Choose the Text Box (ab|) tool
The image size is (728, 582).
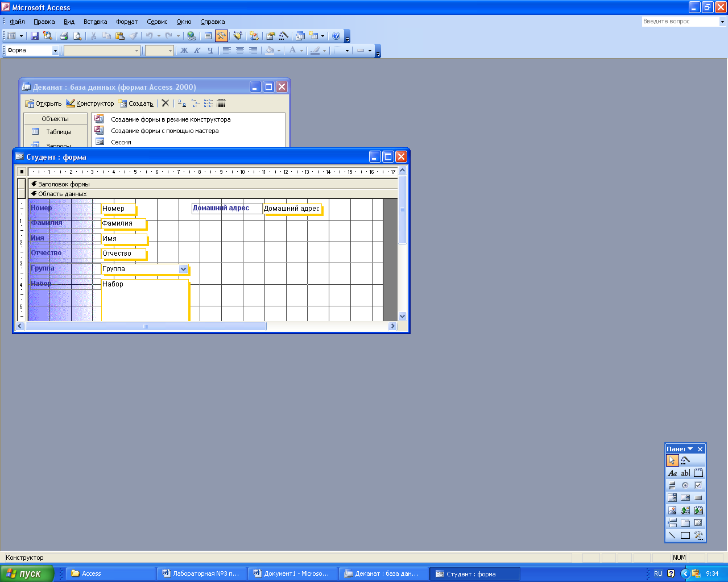(x=685, y=473)
